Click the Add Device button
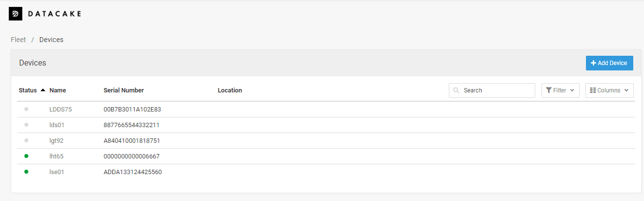The image size is (644, 201). coord(609,63)
